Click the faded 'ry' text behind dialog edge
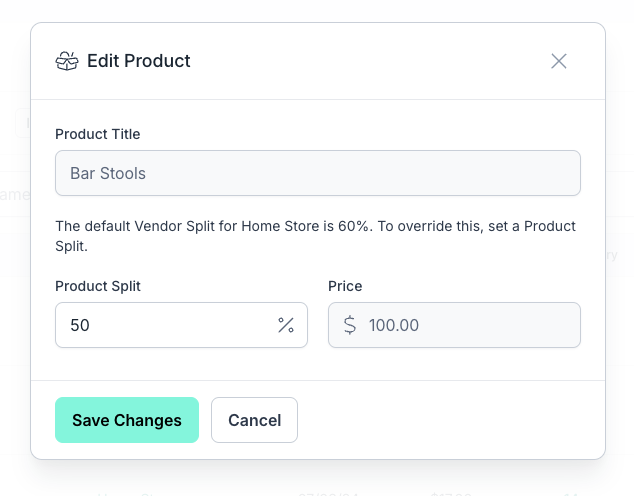This screenshot has width=634, height=496. click(612, 255)
